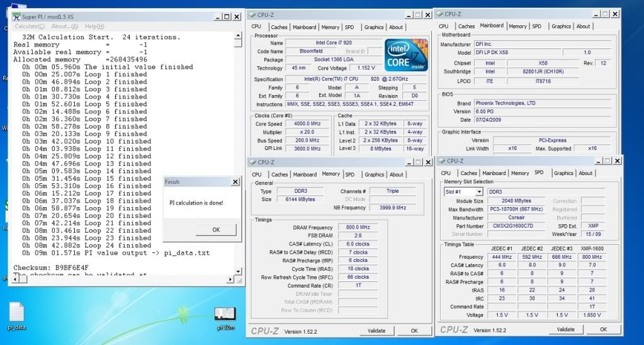Select the About tab in the SPD window
Screen dimensions: 644x345
click(585, 173)
